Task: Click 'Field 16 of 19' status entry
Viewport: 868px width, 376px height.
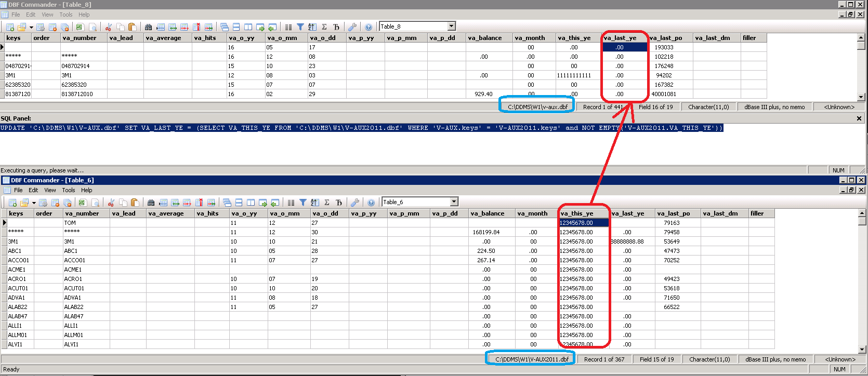Action: click(655, 107)
